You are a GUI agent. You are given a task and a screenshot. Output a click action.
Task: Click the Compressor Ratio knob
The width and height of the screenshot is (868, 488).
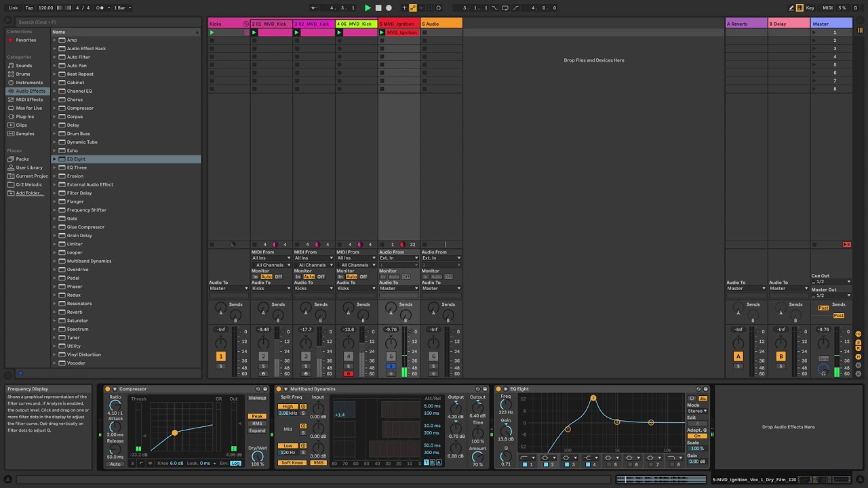point(115,406)
